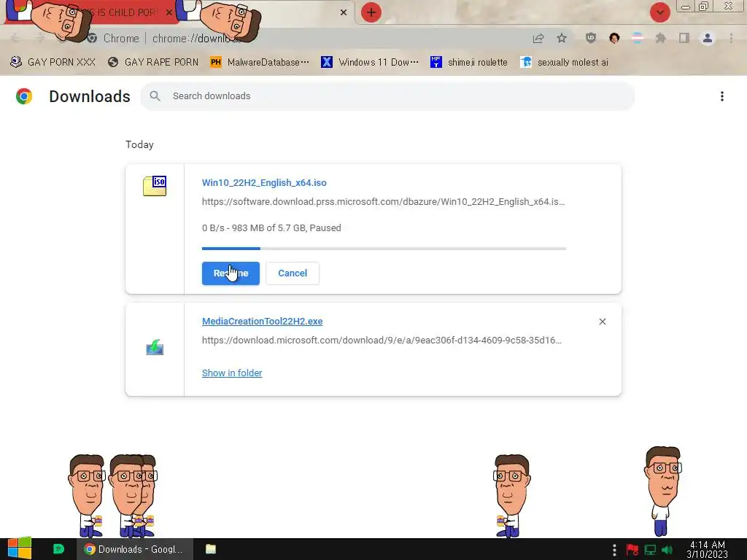The width and height of the screenshot is (747, 560).
Task: Click the Win10_22H2_English_x64.iso file link
Action: tap(264, 183)
